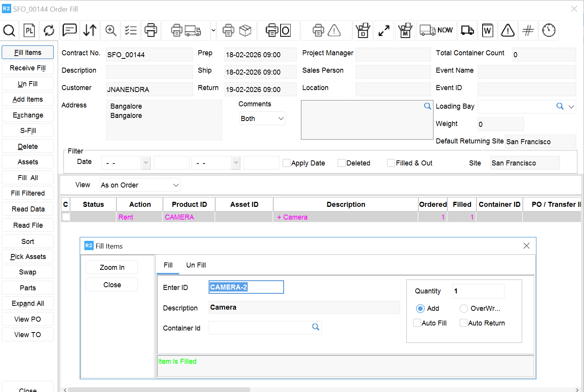Tick the Filled & Out checkbox
This screenshot has height=392, width=584.
[391, 163]
